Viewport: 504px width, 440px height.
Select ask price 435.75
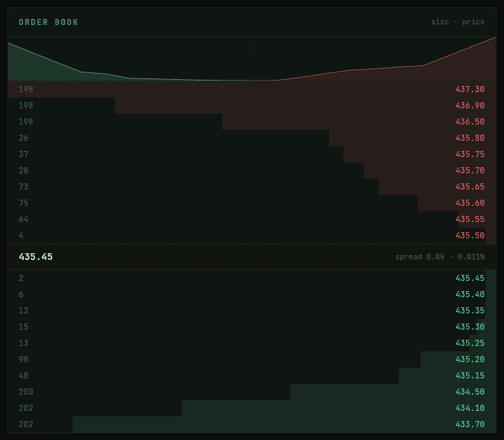coord(469,154)
